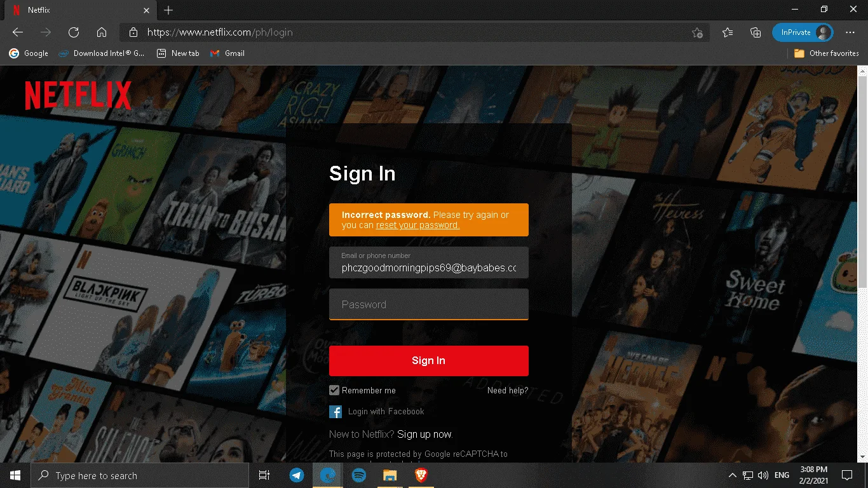Open Brave browser from the taskbar
The image size is (868, 488).
coord(421,475)
